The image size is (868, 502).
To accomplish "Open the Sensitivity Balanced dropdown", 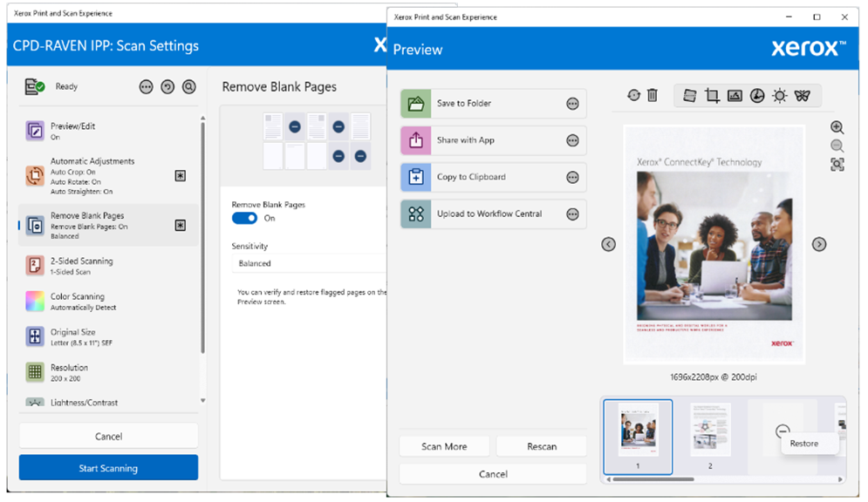I will 309,263.
